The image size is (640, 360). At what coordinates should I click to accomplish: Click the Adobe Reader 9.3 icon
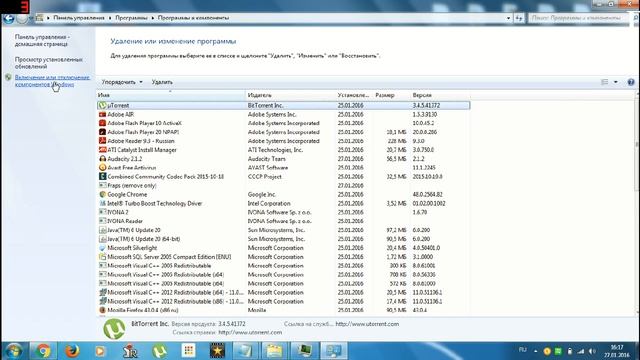(x=102, y=141)
